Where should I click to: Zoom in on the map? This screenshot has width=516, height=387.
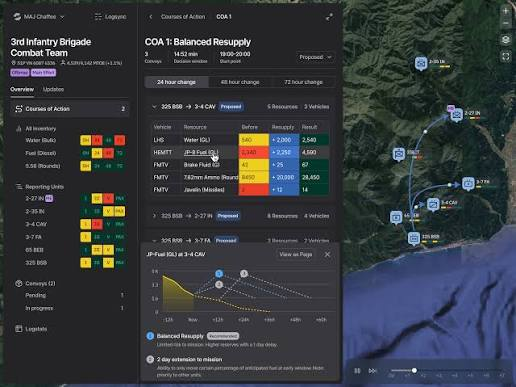point(506,11)
